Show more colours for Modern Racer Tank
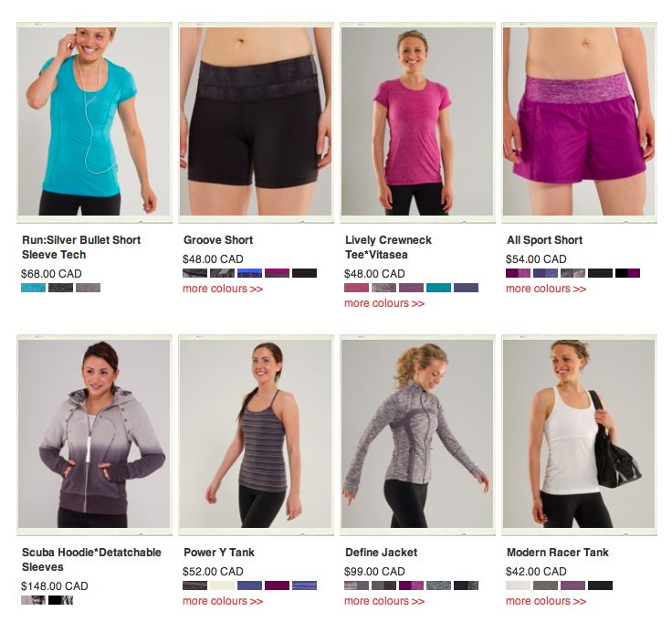The height and width of the screenshot is (622, 672). (546, 601)
